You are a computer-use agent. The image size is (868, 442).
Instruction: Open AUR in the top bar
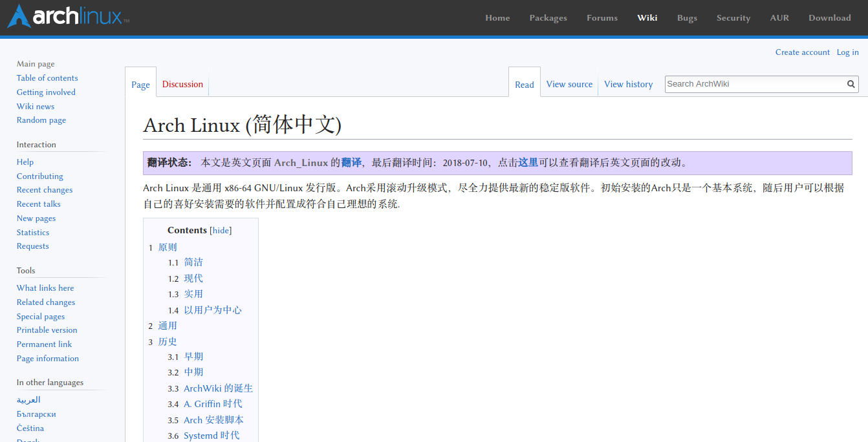[779, 17]
